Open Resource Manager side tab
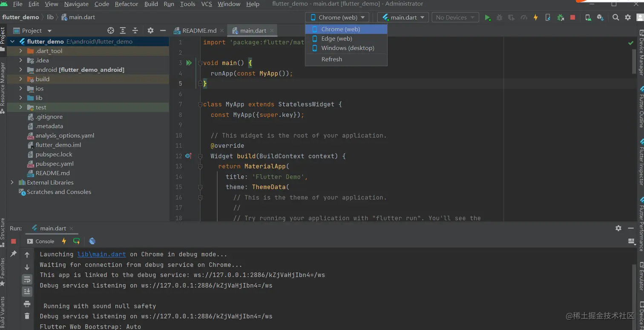The width and height of the screenshot is (644, 330). click(x=3, y=88)
